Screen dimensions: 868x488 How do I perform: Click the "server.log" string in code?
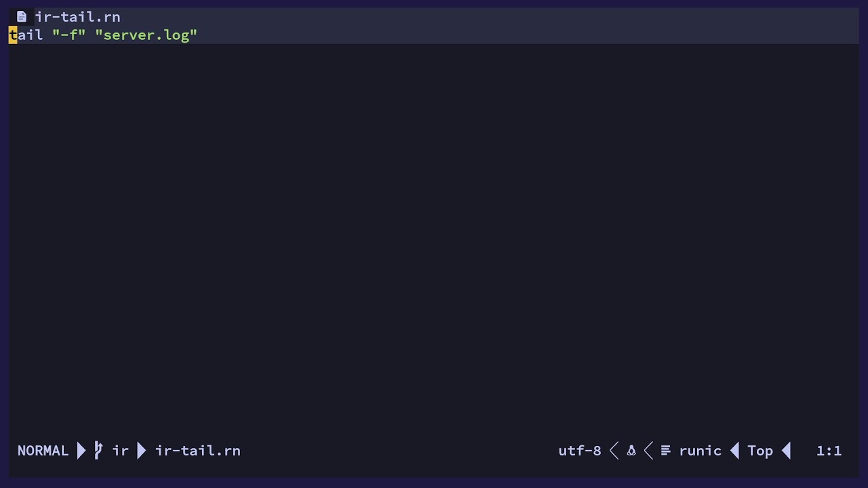click(146, 35)
